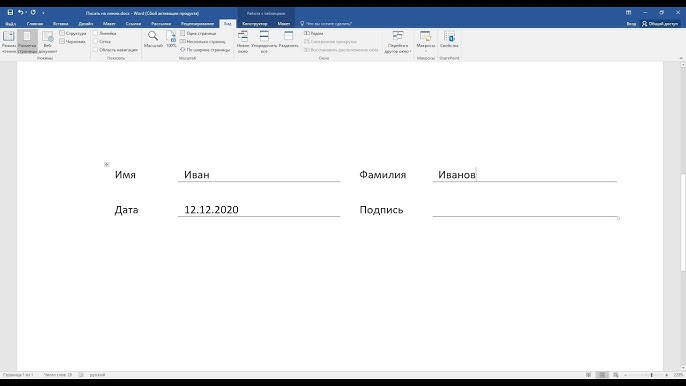The image size is (686, 386).
Task: Click the word count in status bar
Action: (x=58, y=375)
